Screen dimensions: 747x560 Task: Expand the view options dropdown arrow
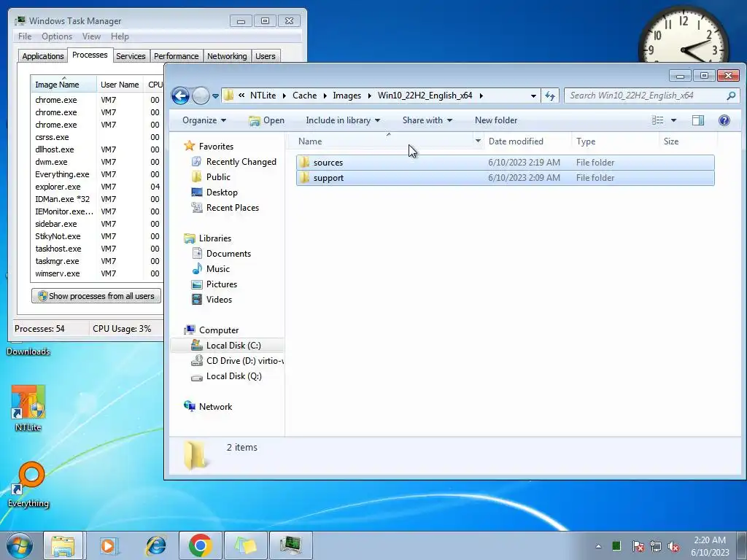[673, 120]
